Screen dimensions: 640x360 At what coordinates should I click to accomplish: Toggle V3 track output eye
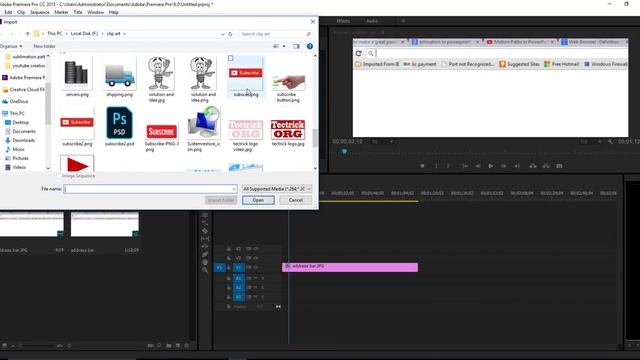[256, 249]
